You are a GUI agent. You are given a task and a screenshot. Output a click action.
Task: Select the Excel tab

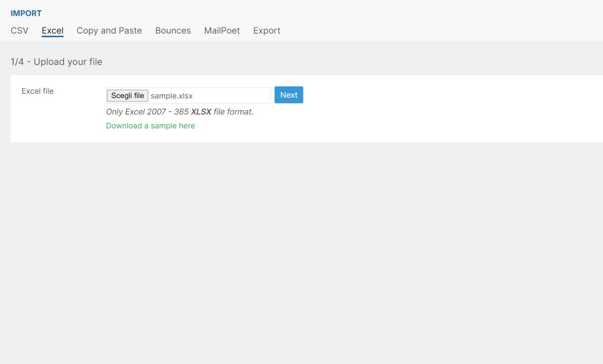(53, 31)
